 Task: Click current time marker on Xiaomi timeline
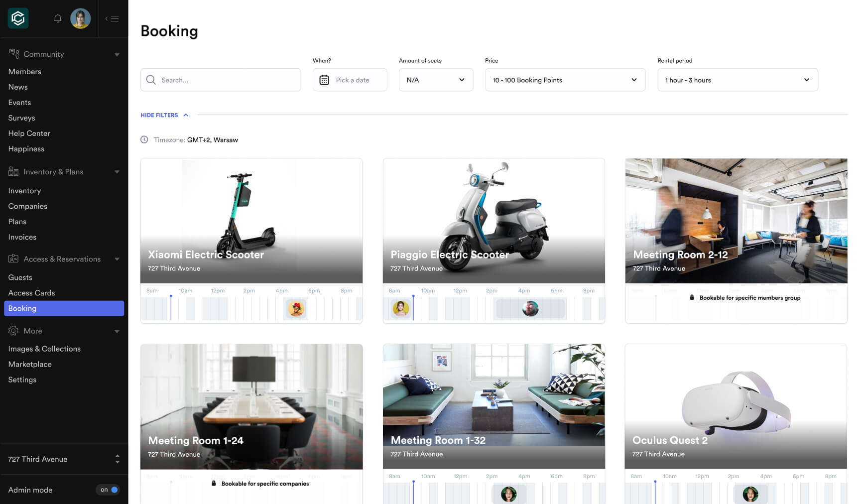[171, 307]
